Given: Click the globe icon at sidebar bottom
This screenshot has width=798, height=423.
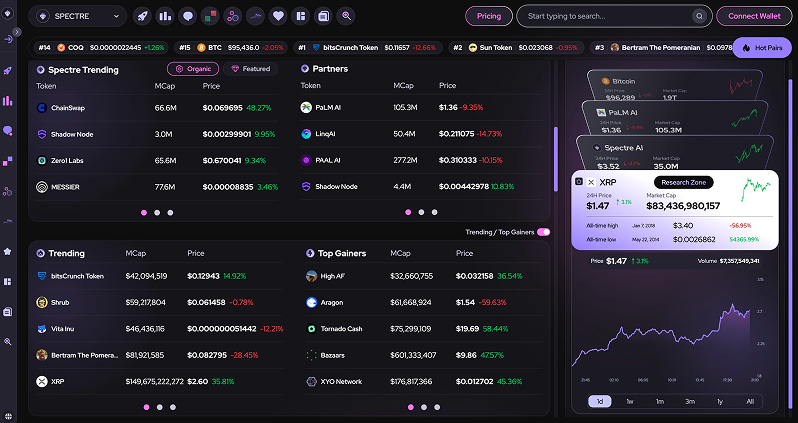Looking at the screenshot, I should click(8, 416).
